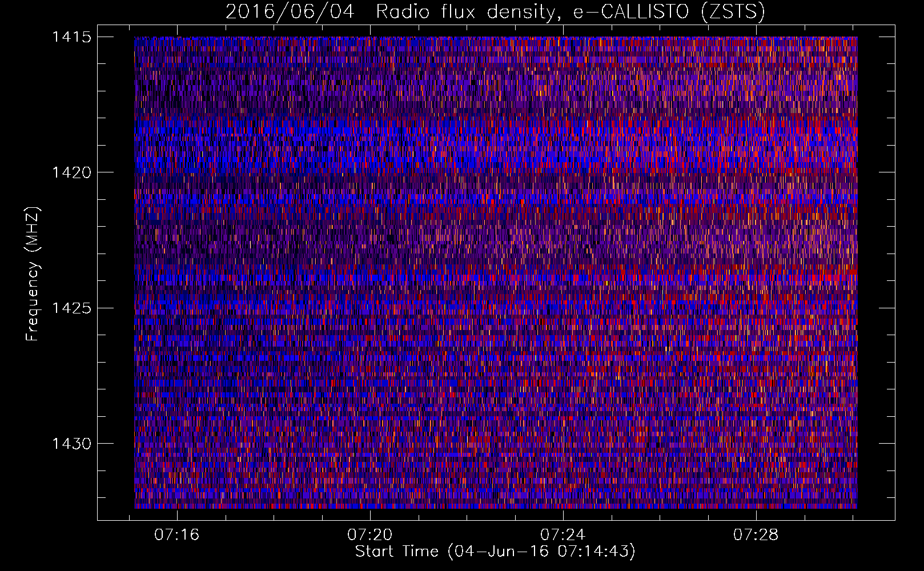Click the 07:24 time axis label
924x571 pixels.
click(x=563, y=535)
